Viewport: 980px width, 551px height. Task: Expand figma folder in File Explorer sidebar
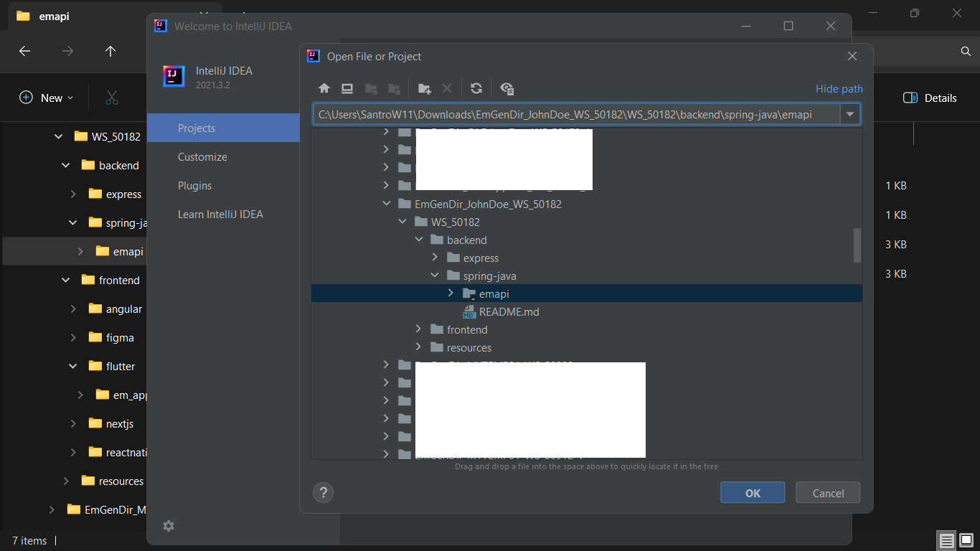(x=73, y=337)
